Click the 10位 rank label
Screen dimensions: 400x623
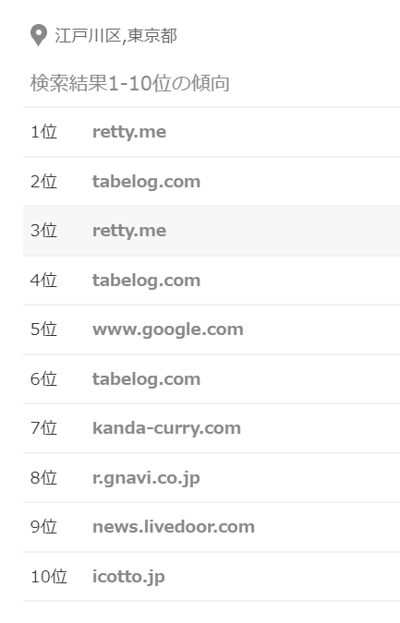48,577
